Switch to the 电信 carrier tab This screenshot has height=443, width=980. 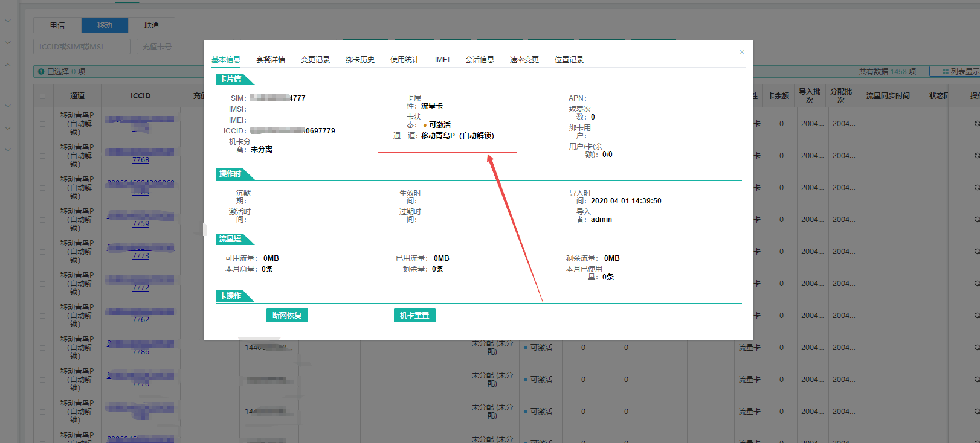click(x=57, y=25)
